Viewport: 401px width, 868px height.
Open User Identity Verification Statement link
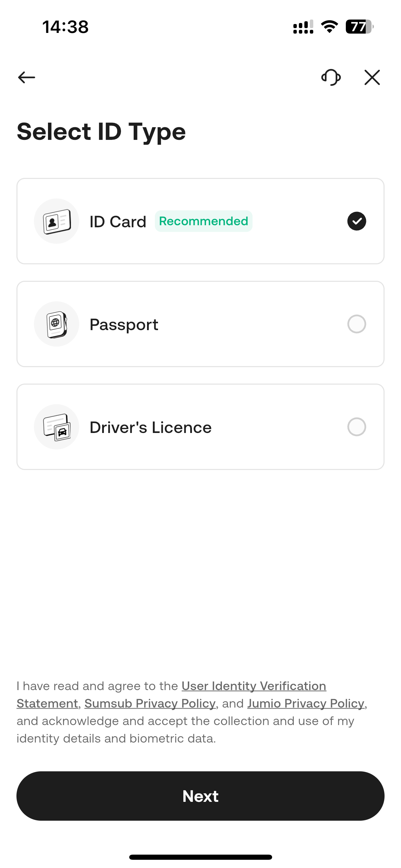(254, 686)
